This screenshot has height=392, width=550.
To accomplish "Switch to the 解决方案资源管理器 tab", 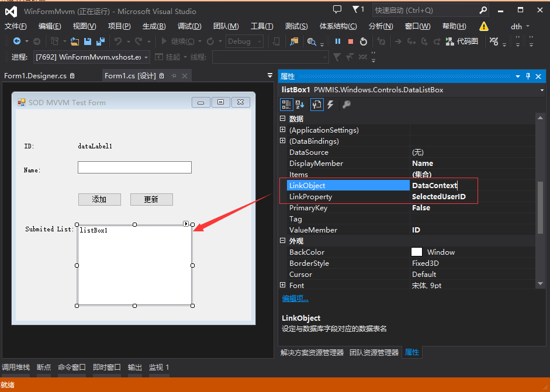I will pos(312,352).
